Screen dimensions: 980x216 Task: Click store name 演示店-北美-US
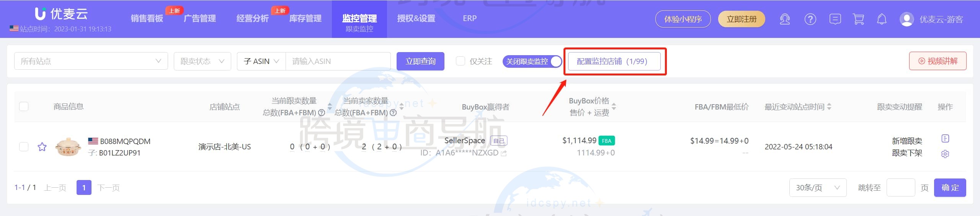225,147
